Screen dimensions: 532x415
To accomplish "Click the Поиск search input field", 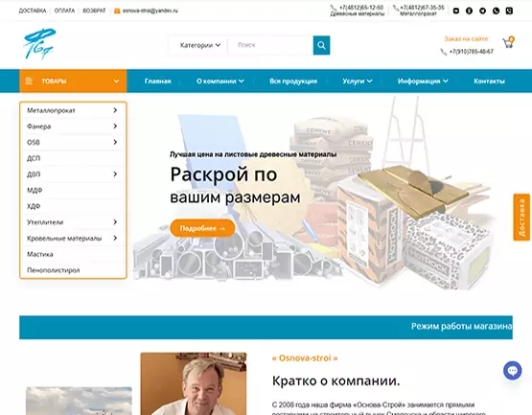I will pos(270,45).
